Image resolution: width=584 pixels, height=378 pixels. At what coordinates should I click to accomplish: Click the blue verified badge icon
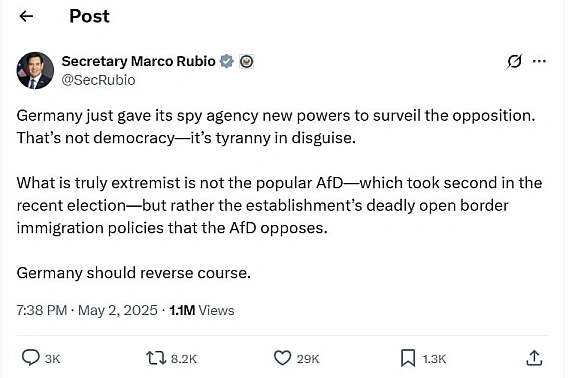(x=226, y=61)
